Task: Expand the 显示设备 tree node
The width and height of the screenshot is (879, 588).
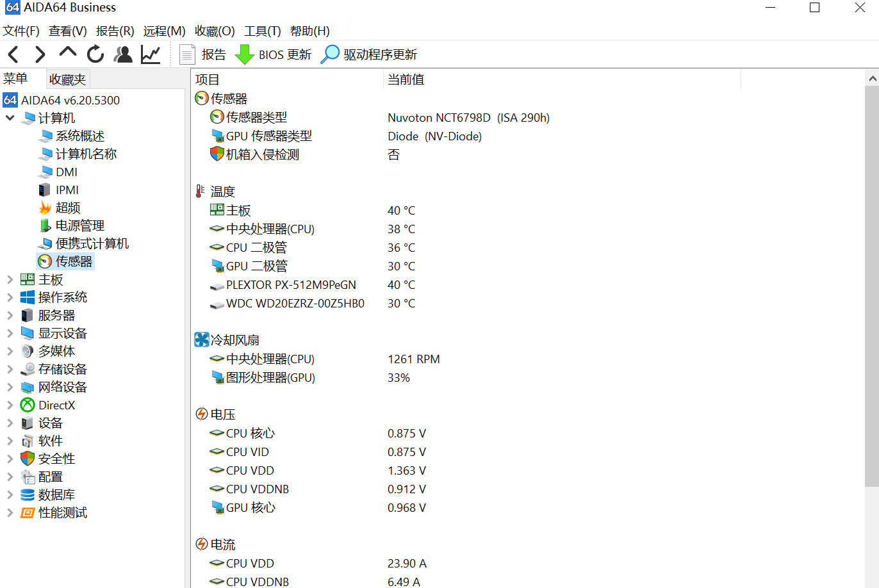Action: tap(10, 333)
